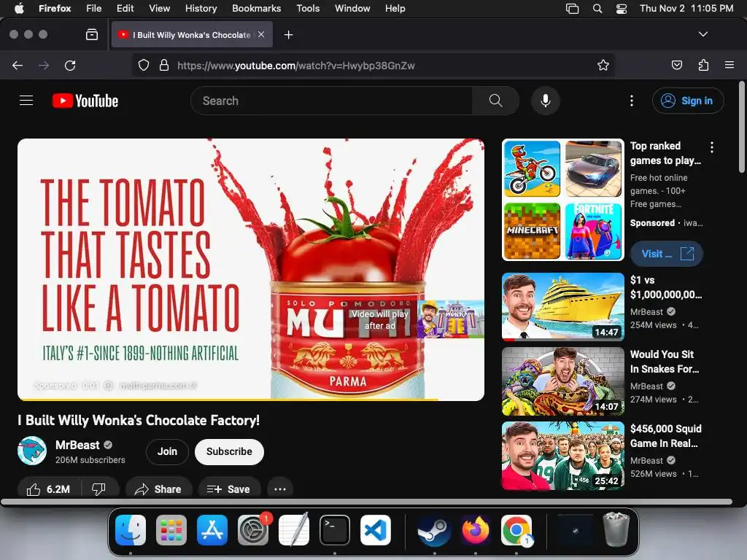Start voice search with microphone icon
The width and height of the screenshot is (747, 560).
[x=546, y=101]
